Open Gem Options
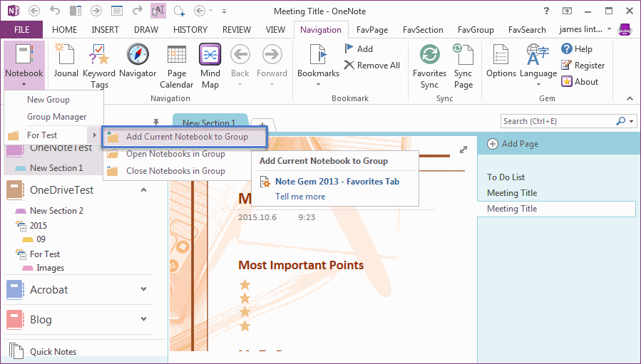 click(x=501, y=61)
